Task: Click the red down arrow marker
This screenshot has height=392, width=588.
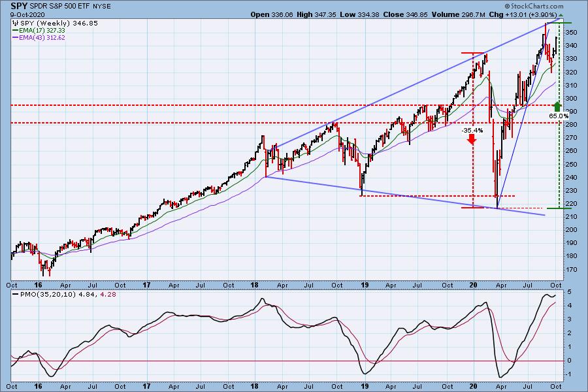Action: (472, 139)
